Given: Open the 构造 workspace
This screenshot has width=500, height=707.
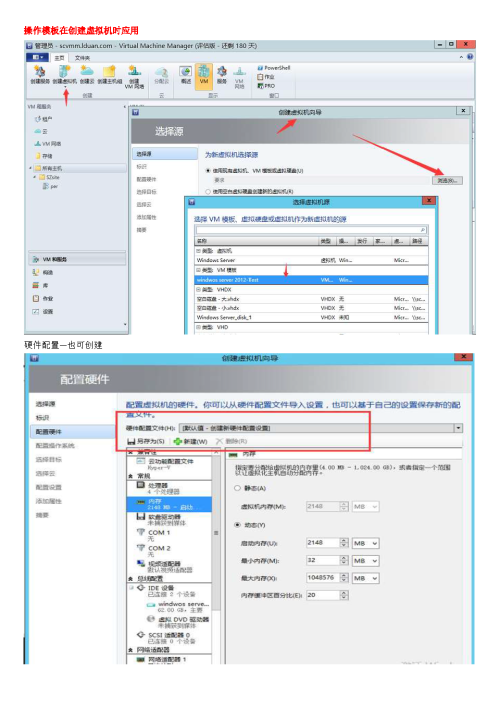Looking at the screenshot, I should [x=43, y=272].
